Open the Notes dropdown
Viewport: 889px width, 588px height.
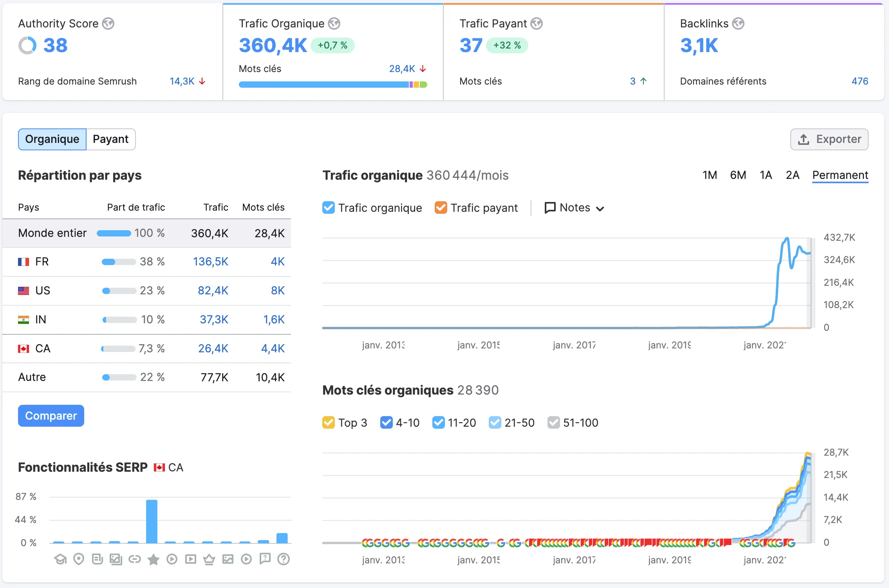pos(574,207)
